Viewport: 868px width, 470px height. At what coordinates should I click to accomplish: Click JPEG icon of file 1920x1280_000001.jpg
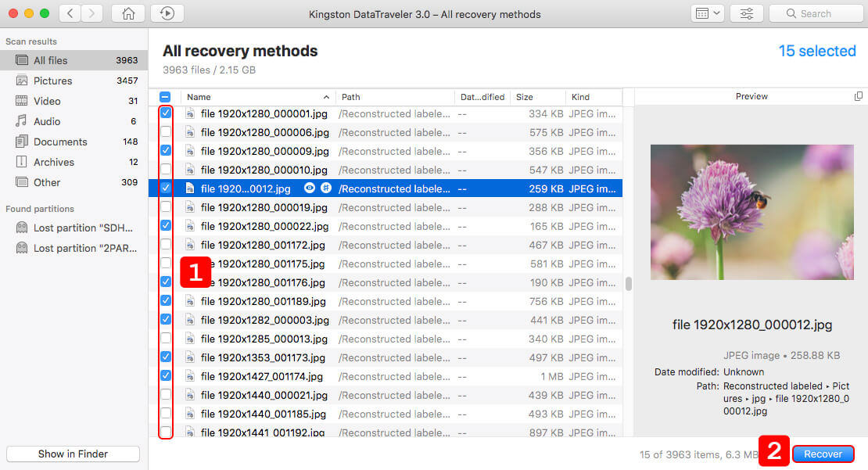pos(190,113)
